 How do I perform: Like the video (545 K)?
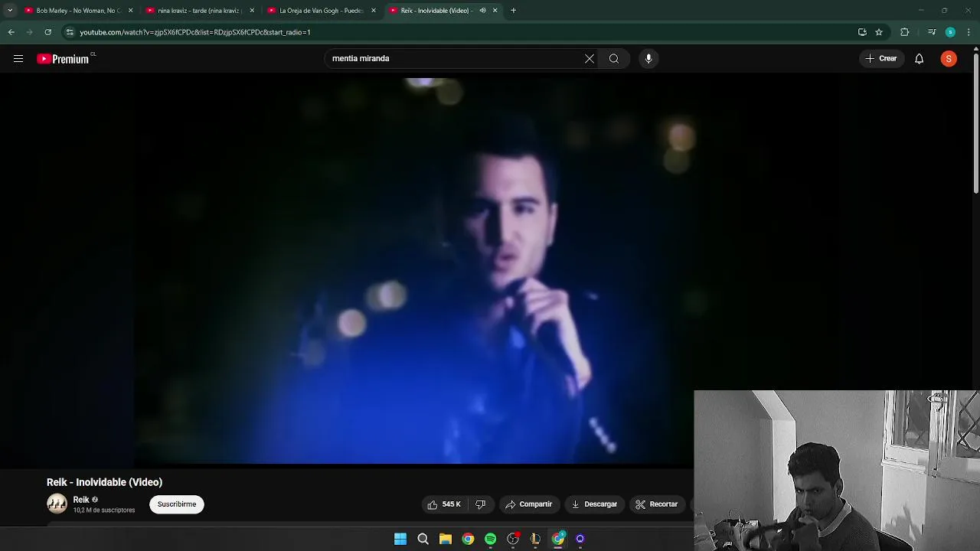444,504
